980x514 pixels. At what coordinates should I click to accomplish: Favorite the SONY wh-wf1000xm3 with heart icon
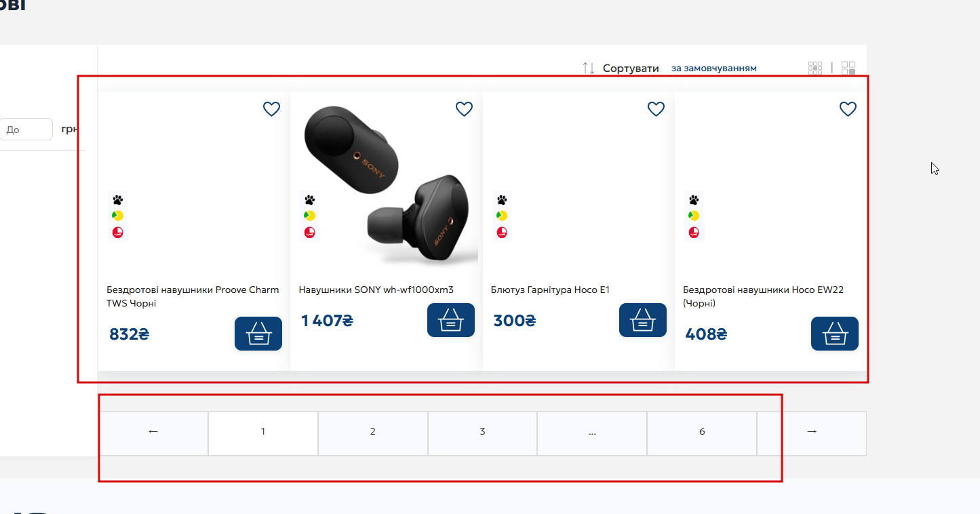(x=464, y=108)
